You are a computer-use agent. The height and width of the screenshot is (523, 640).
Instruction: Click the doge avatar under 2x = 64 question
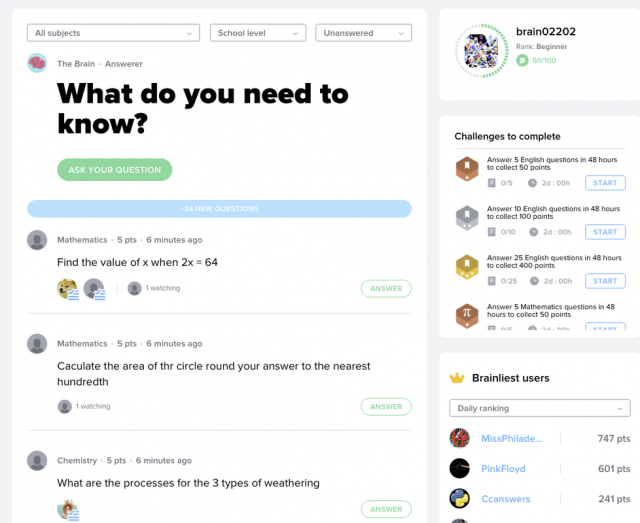tap(67, 289)
